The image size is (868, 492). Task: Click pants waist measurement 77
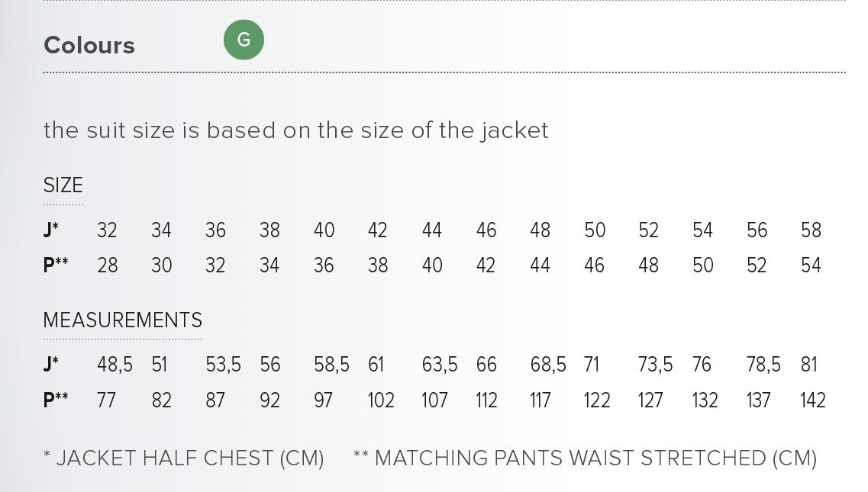click(x=106, y=400)
